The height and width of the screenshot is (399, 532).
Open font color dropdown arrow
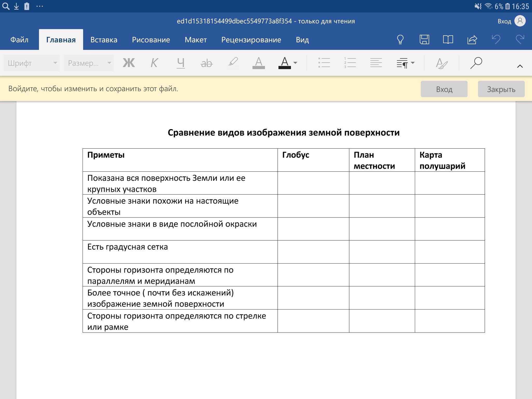click(295, 63)
